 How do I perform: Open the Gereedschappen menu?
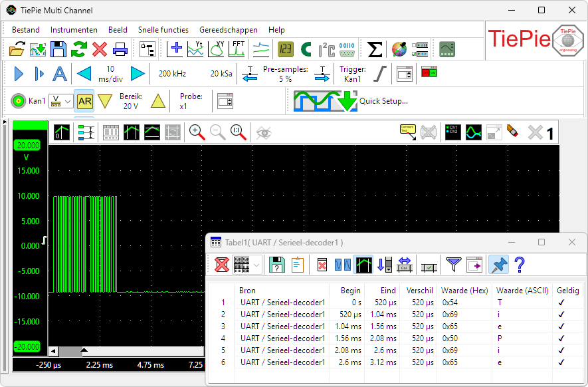(229, 30)
